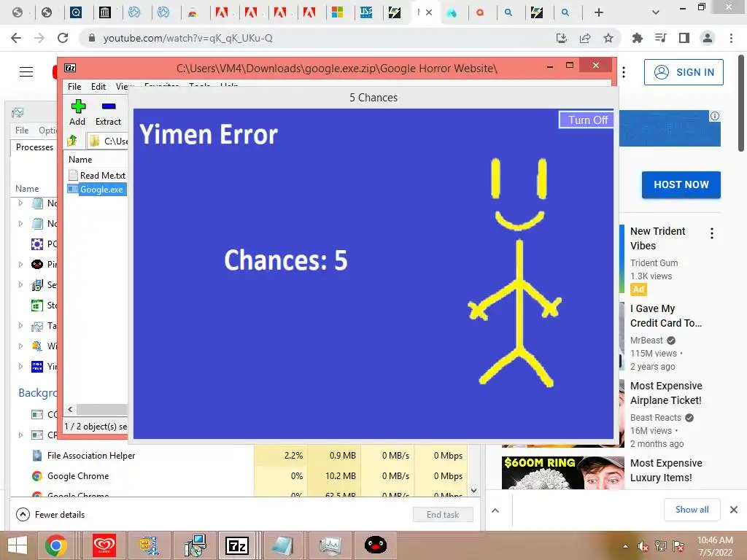Viewport: 747px width, 560px height.
Task: Click the End task button
Action: [x=443, y=515]
